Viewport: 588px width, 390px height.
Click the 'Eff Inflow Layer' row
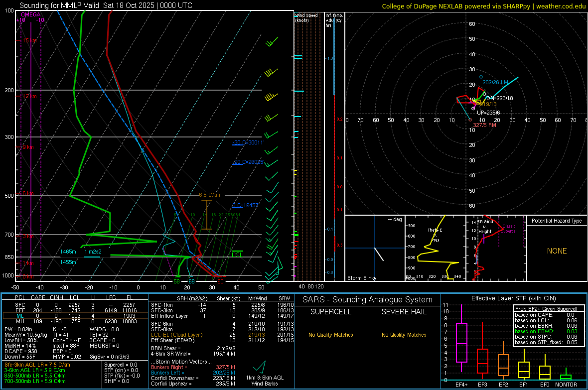[x=221, y=316]
